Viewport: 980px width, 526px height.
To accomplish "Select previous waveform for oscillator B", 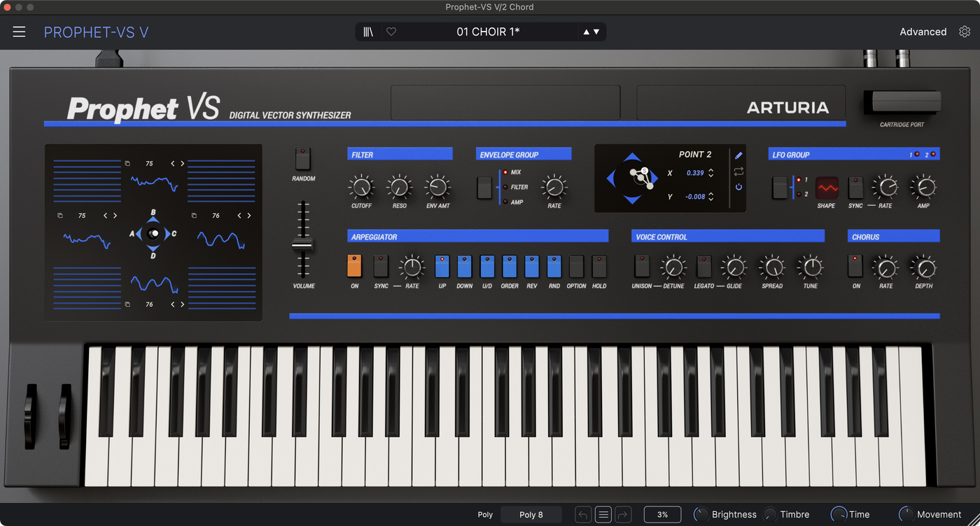I will 173,163.
